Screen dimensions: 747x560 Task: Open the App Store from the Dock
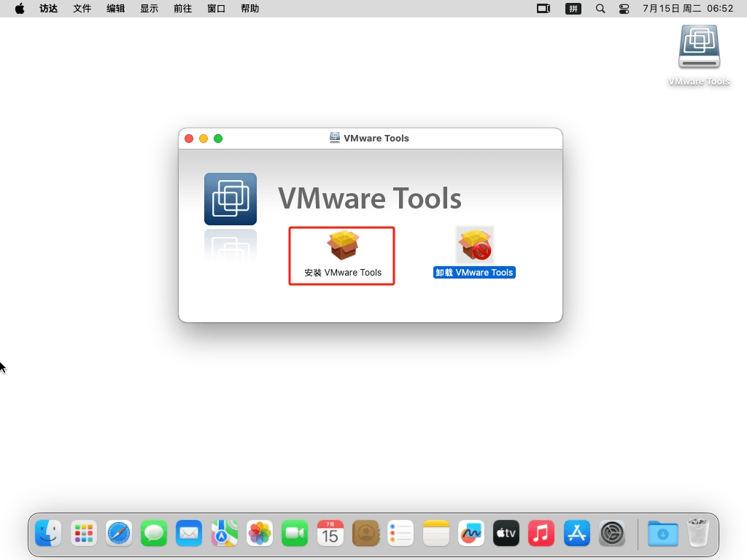pos(577,534)
